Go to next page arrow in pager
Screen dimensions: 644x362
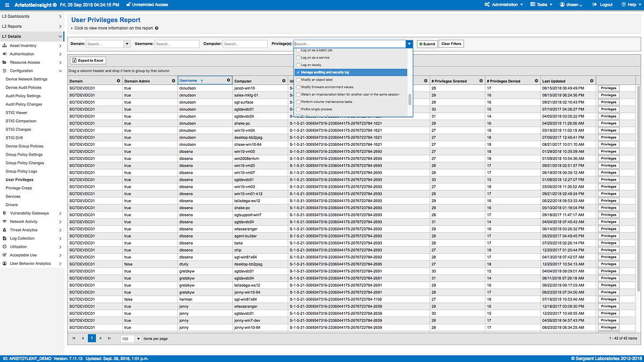(100, 338)
